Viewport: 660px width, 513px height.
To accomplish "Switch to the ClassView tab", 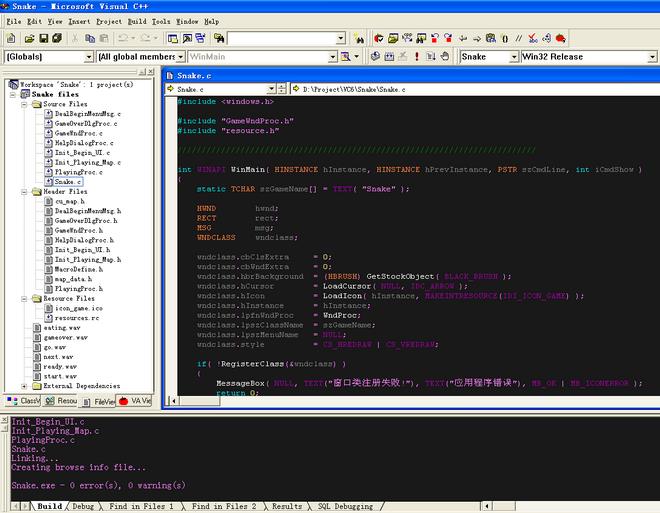I will (23, 401).
